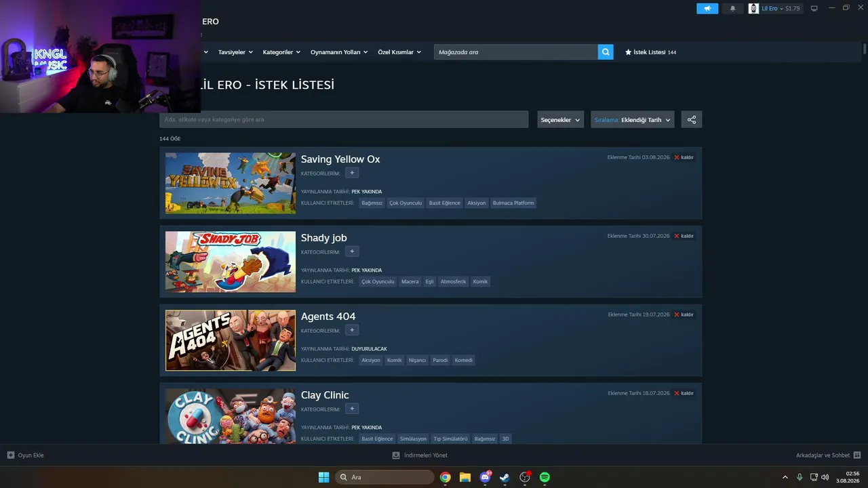Open File Explorer from the taskbar

click(x=465, y=477)
